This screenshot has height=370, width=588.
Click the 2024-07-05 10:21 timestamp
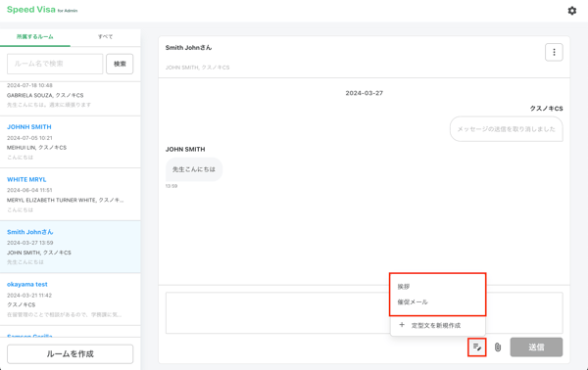click(x=29, y=138)
